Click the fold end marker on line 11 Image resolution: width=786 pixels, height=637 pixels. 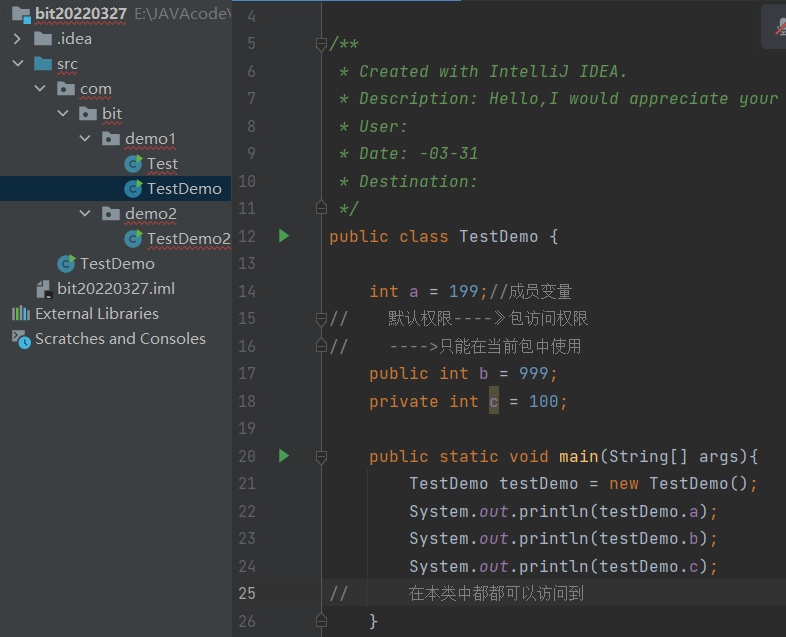(x=322, y=207)
